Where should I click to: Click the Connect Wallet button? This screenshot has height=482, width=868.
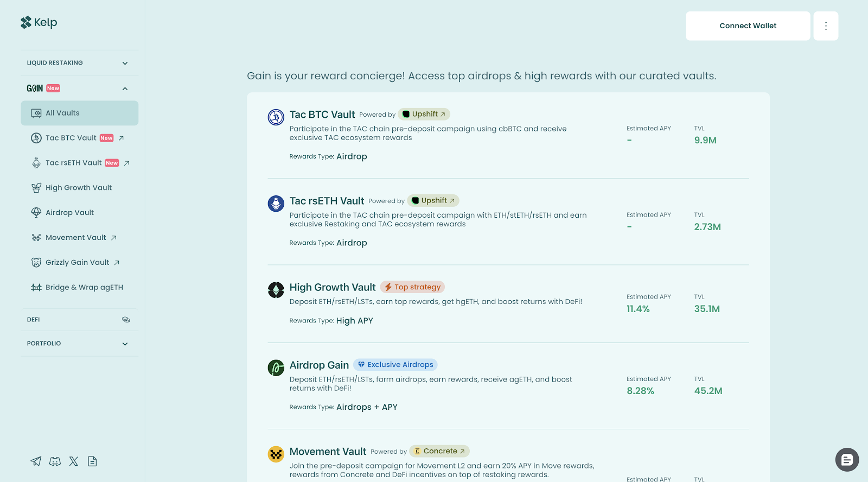[x=748, y=26]
